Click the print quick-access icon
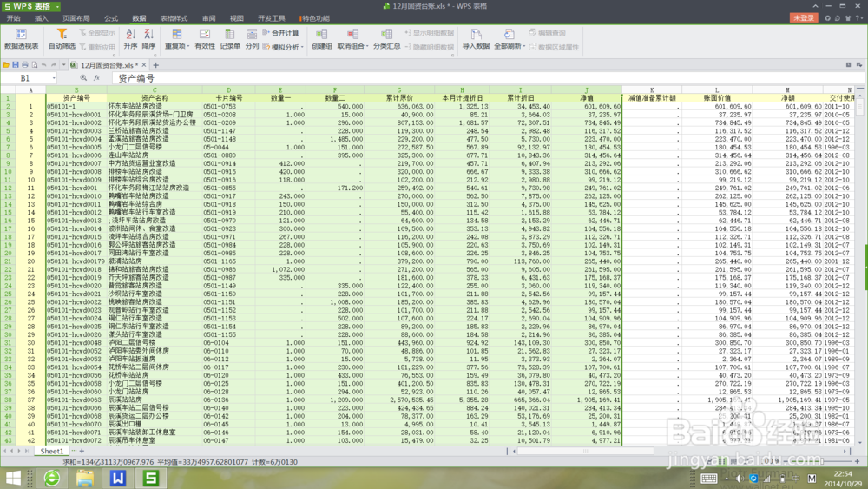 tap(25, 65)
